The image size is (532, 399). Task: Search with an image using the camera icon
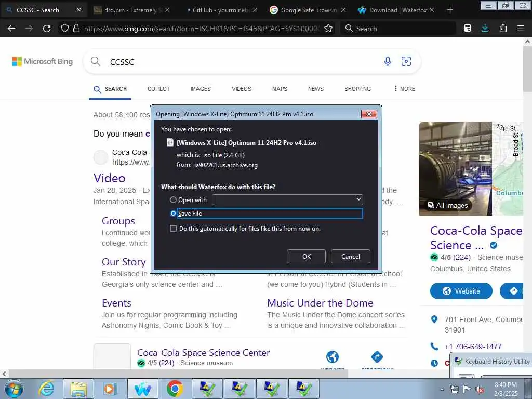[x=406, y=61]
